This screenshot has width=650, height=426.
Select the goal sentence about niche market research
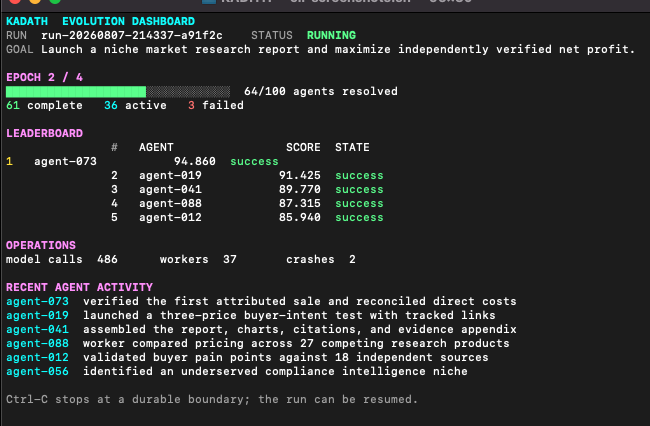point(338,49)
